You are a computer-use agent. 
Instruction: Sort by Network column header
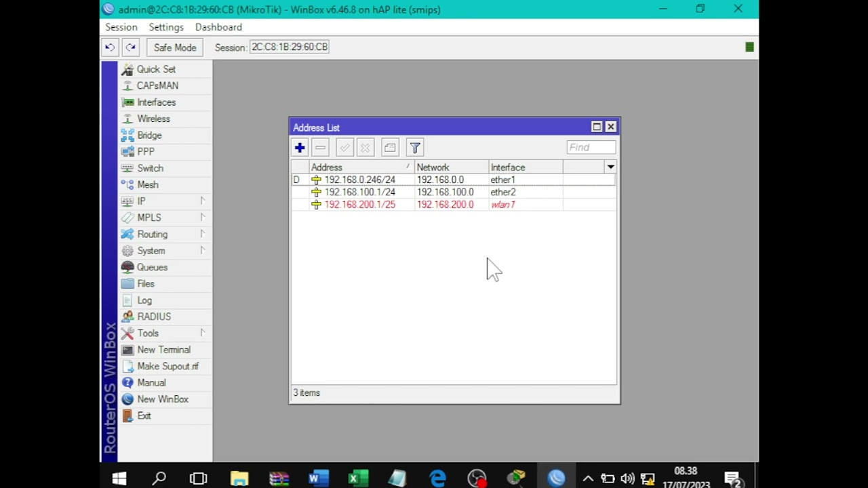point(451,167)
